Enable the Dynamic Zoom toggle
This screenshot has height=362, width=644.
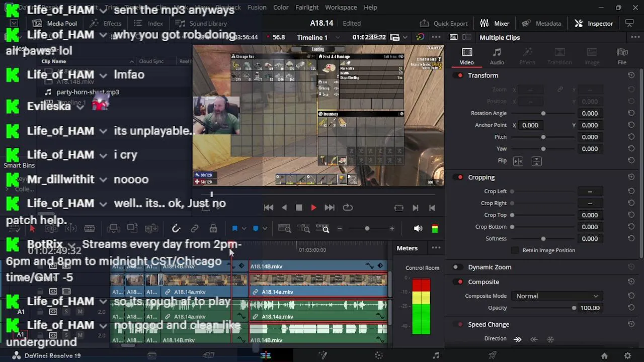tap(457, 267)
